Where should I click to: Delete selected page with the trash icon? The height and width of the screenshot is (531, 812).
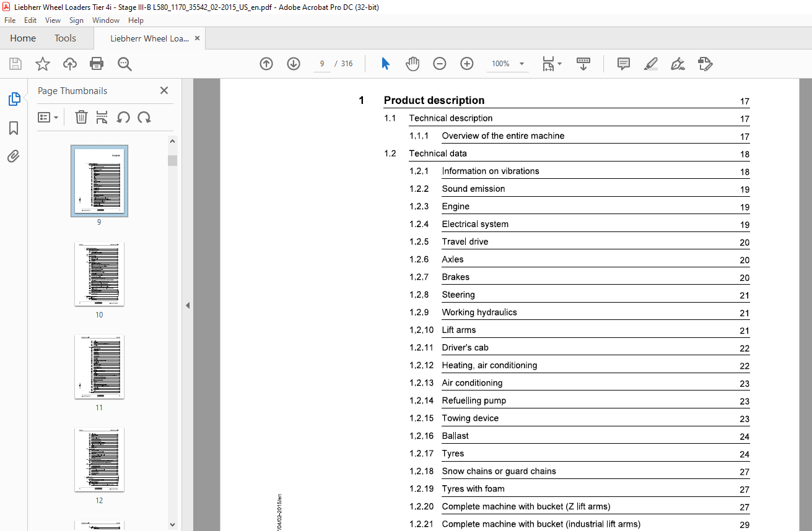point(81,117)
